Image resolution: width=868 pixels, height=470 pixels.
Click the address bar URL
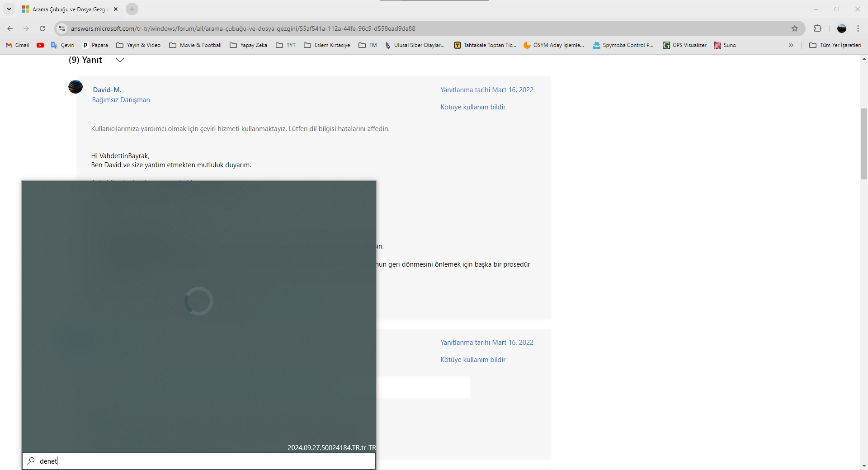click(x=243, y=28)
